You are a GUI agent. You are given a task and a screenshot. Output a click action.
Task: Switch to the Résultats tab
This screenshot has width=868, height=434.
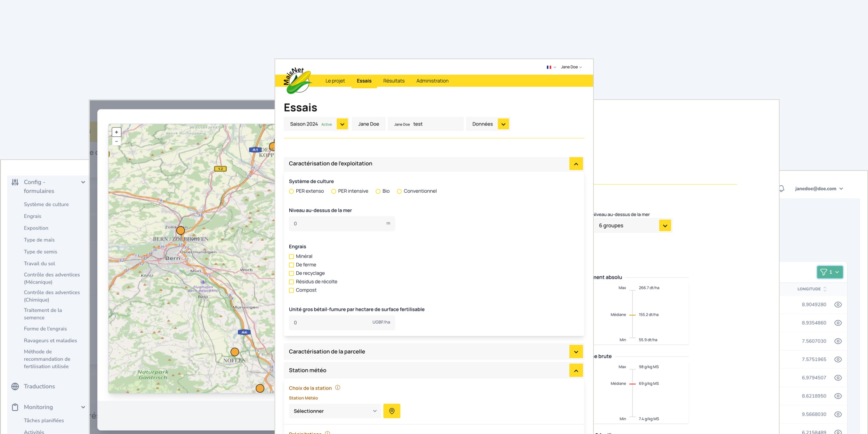tap(393, 81)
